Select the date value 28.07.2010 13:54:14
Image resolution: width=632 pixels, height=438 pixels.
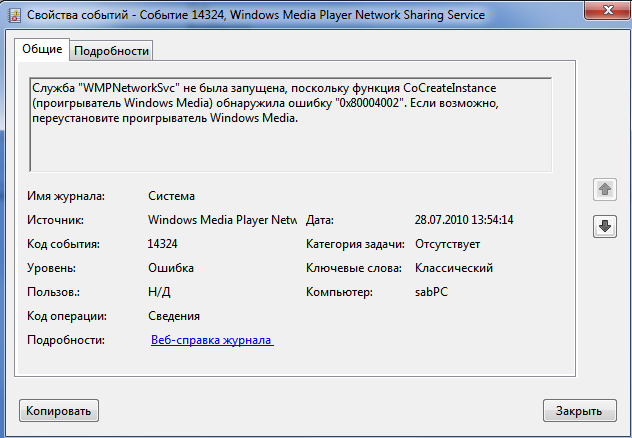point(464,220)
